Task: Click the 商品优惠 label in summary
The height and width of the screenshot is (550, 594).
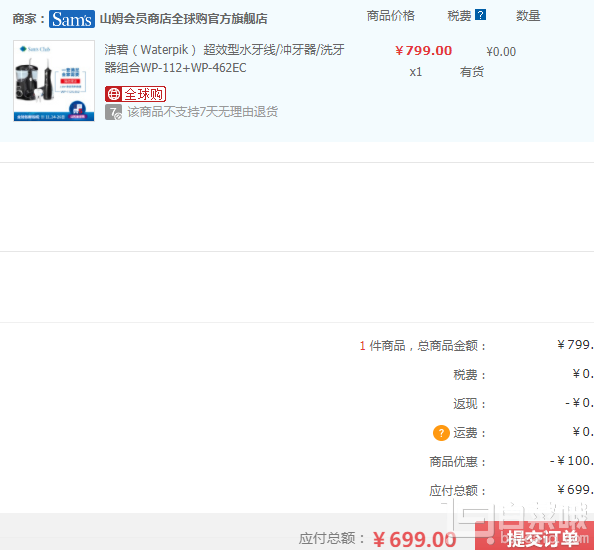Action: (457, 462)
